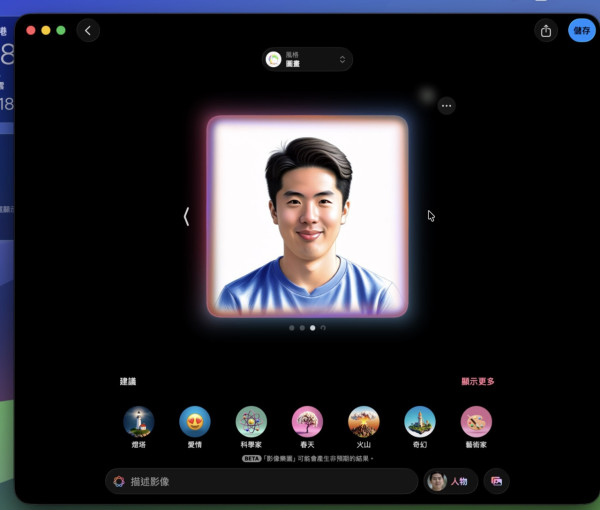600x510 pixels.
Task: Jump to first page indicator dot
Action: [292, 328]
